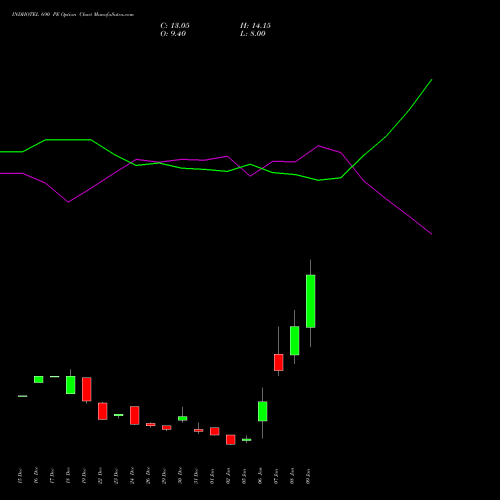
Task: Select the high value H: 14.15
Action: 255,26
